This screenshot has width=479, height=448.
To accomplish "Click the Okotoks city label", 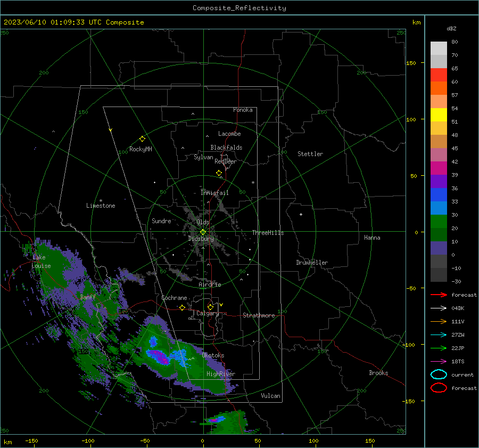I will [x=213, y=355].
